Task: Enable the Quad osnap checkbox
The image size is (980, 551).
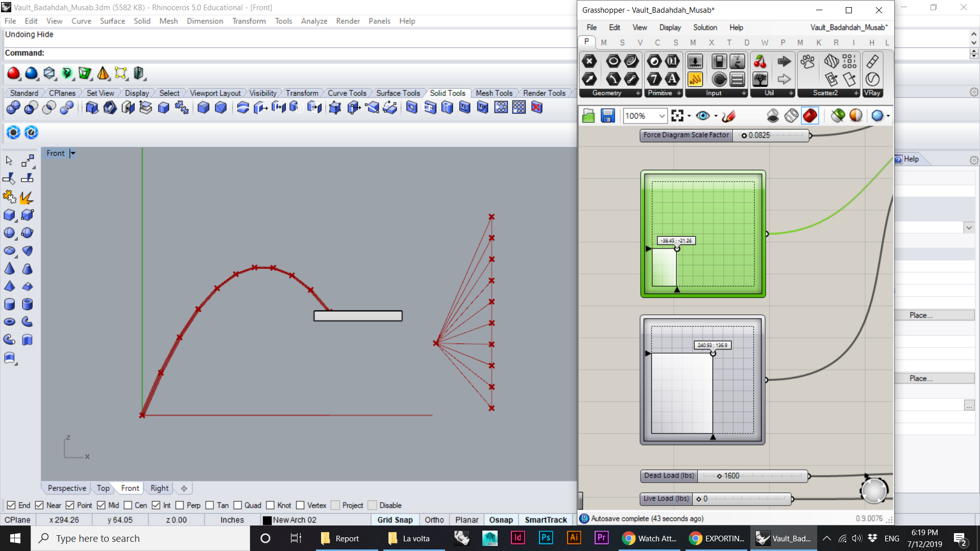Action: click(237, 505)
